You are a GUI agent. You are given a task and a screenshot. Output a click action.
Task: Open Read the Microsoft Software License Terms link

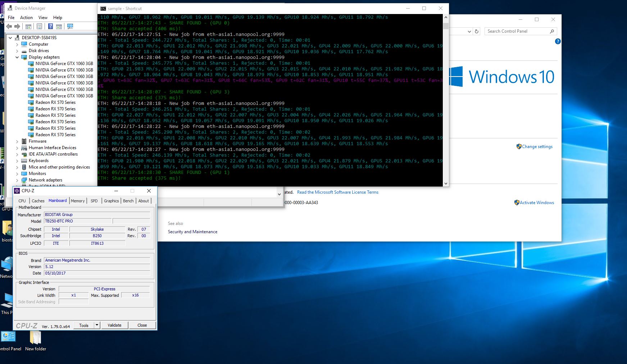[x=338, y=192]
